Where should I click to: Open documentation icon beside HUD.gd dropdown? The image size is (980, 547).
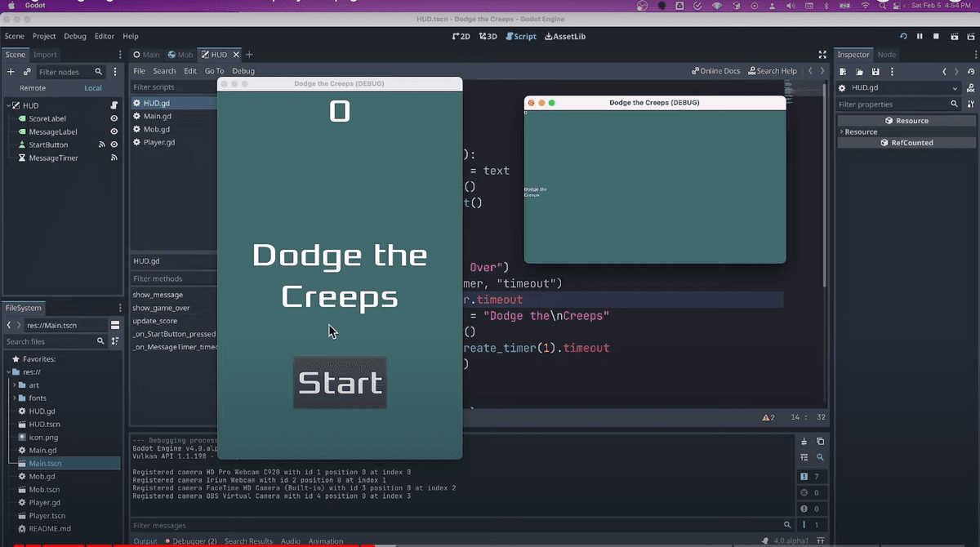pyautogui.click(x=971, y=88)
